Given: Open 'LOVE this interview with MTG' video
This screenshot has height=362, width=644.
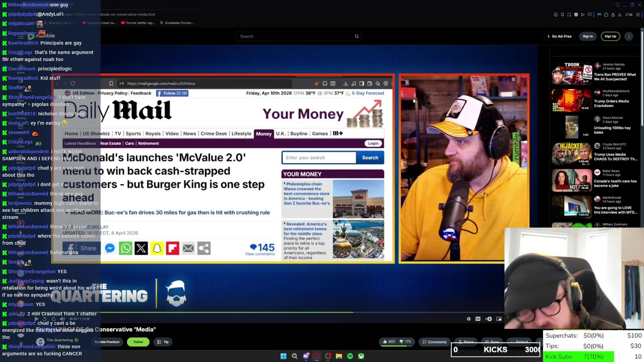Looking at the screenshot, I should 615,210.
